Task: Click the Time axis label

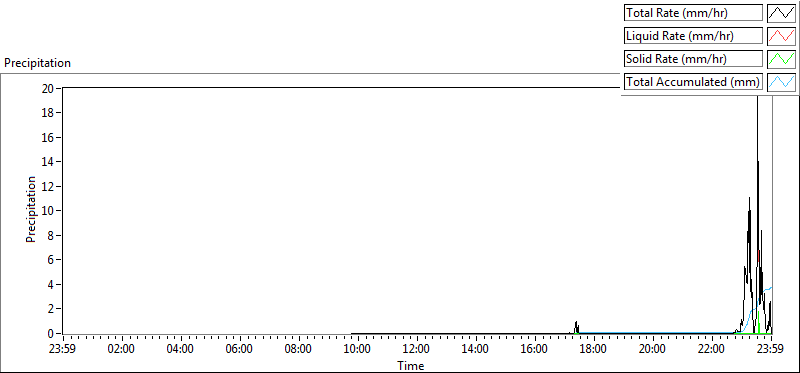Action: (x=411, y=366)
